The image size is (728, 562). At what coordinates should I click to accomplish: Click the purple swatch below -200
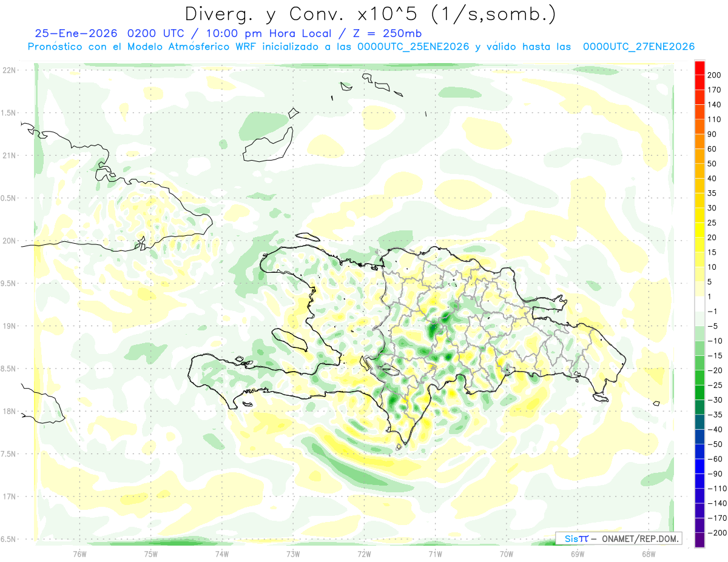(700, 540)
